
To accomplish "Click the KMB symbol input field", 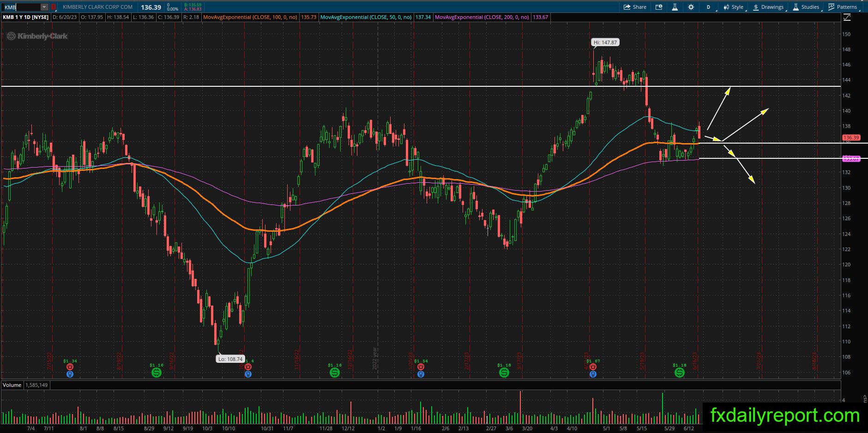I will (22, 7).
